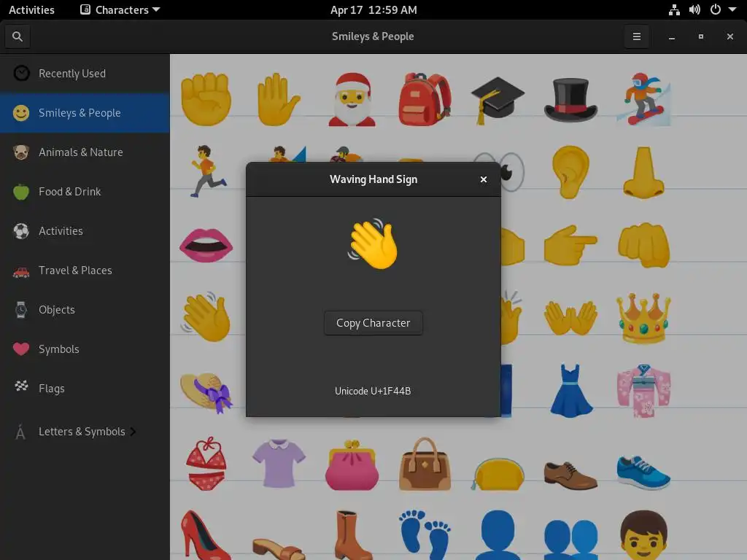Pick the snowboarder emoji

coord(643,99)
